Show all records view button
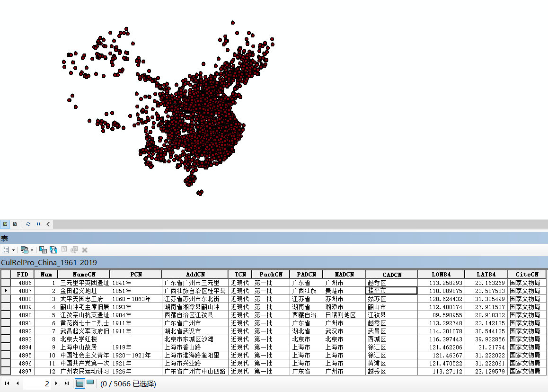This screenshot has height=392, width=548. 80,383
